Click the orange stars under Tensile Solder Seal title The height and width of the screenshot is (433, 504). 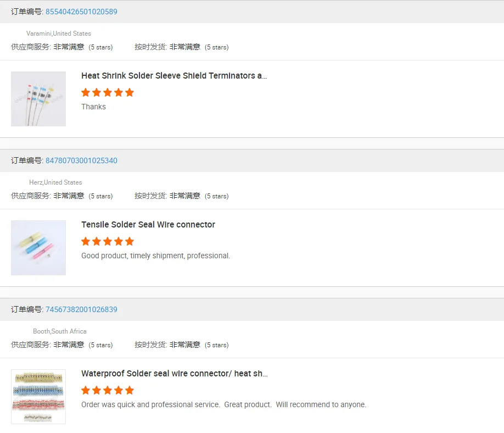tap(108, 241)
